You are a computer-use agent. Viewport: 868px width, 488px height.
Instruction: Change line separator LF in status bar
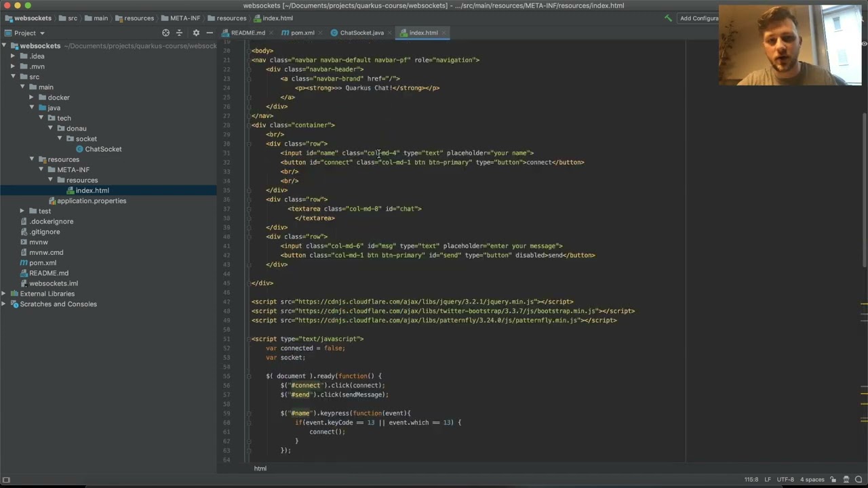(x=768, y=479)
